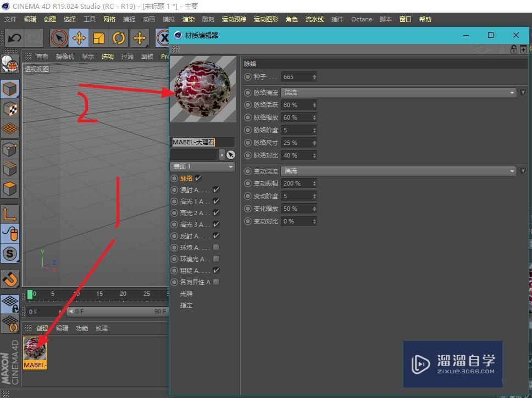The height and width of the screenshot is (398, 532).
Task: Click the last-used tool cross icon
Action: point(140,38)
